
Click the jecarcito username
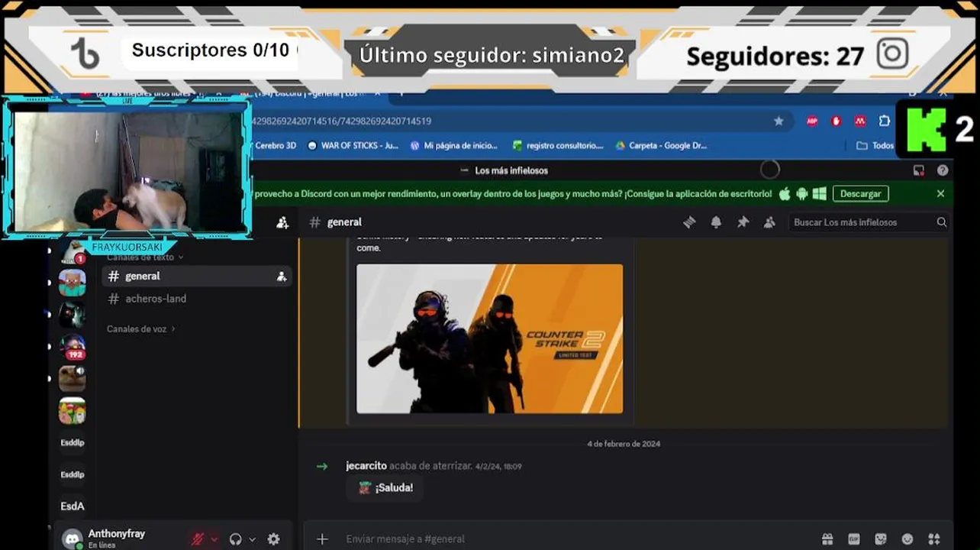pos(366,466)
